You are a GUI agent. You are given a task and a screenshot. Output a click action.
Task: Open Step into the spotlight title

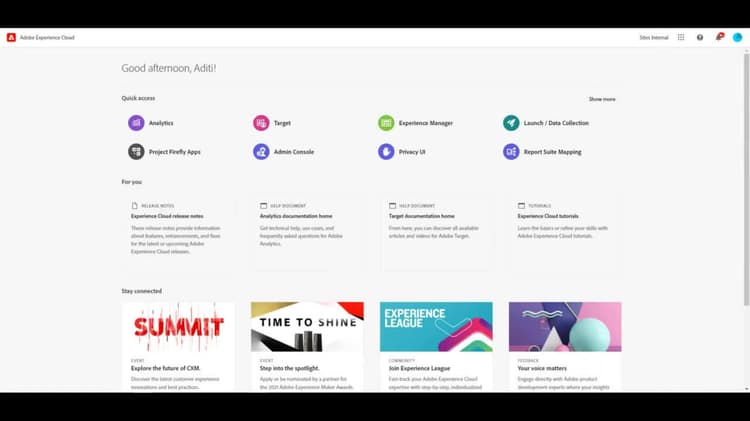point(289,368)
